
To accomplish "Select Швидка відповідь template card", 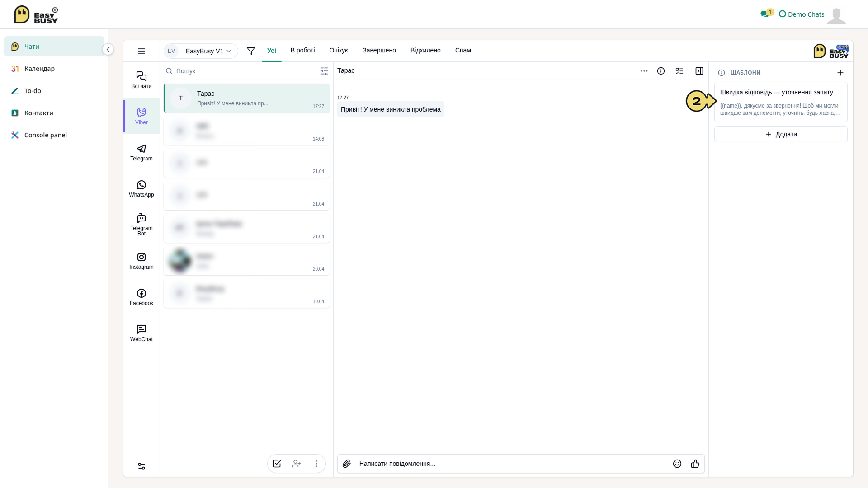I will point(781,102).
